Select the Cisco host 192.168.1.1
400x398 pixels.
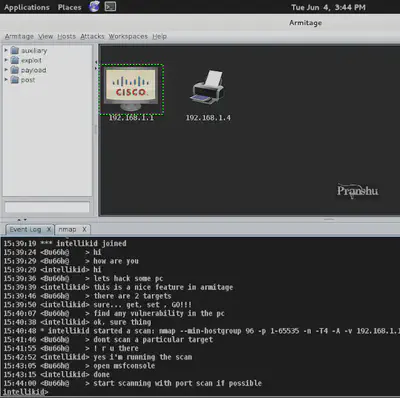(131, 89)
